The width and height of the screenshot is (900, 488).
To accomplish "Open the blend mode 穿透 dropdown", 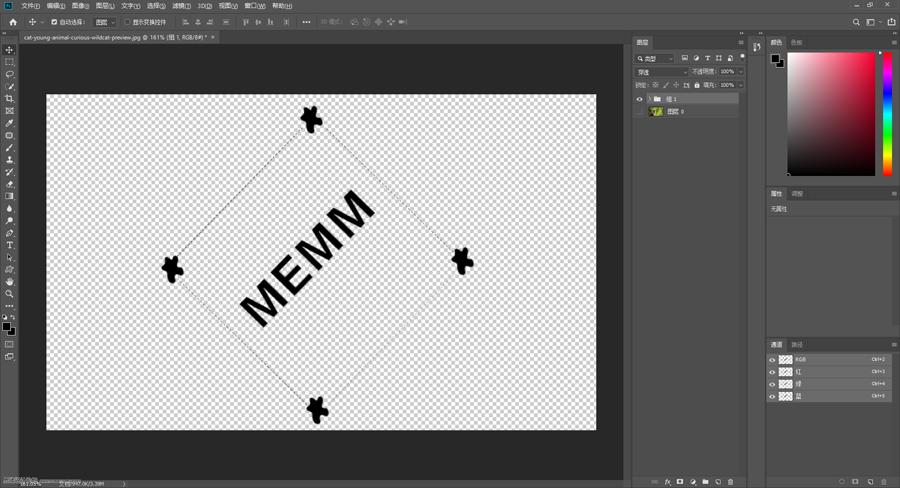I will click(x=661, y=72).
